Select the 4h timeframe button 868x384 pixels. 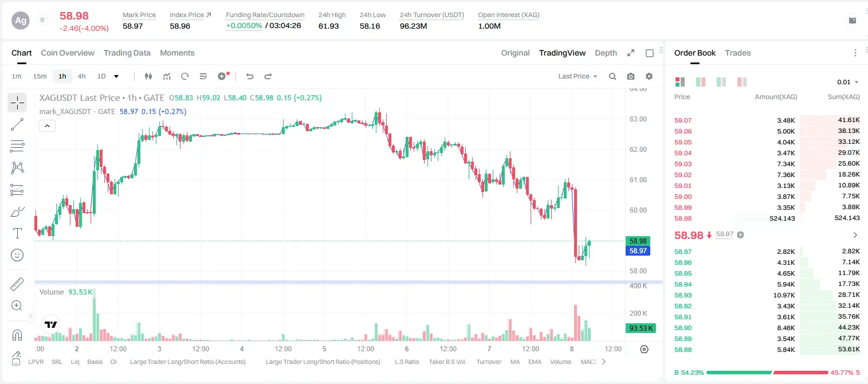(82, 76)
